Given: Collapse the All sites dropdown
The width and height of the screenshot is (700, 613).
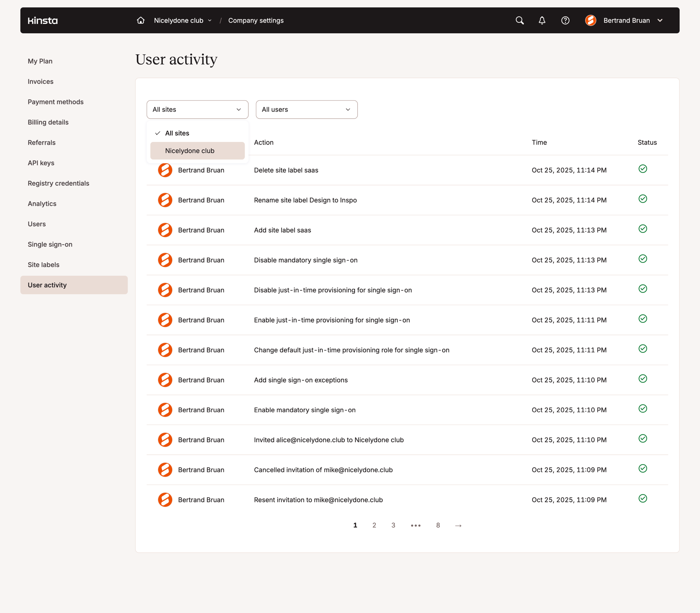Looking at the screenshot, I should [x=197, y=110].
